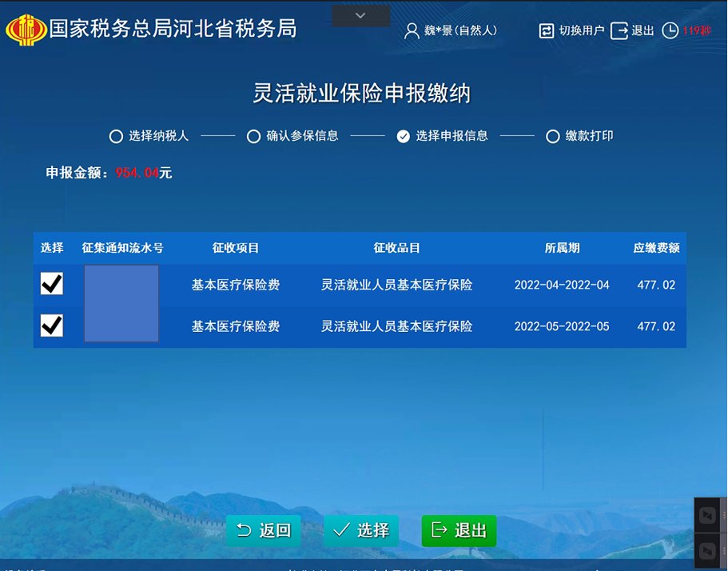Click the countdown clock icon
Screen dimensions: 728x571
(670, 30)
